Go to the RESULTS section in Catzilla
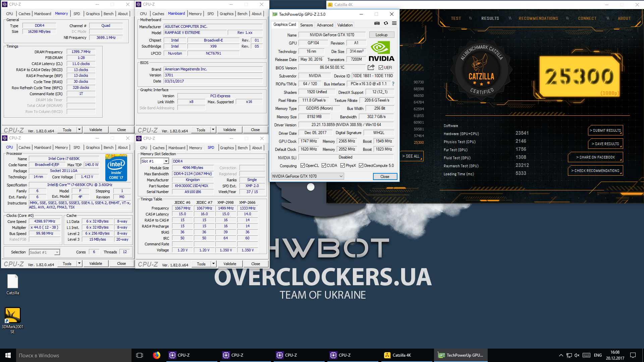Image resolution: width=644 pixels, height=362 pixels. point(490,18)
